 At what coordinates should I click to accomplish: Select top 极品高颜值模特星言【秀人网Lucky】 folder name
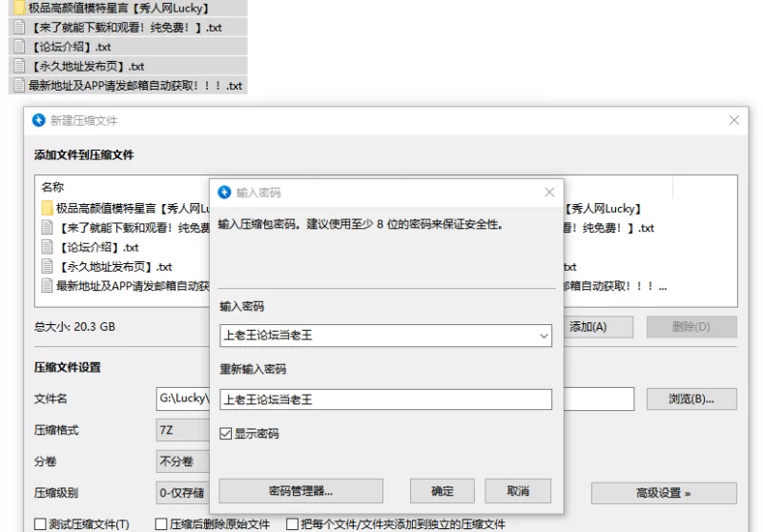[x=118, y=8]
